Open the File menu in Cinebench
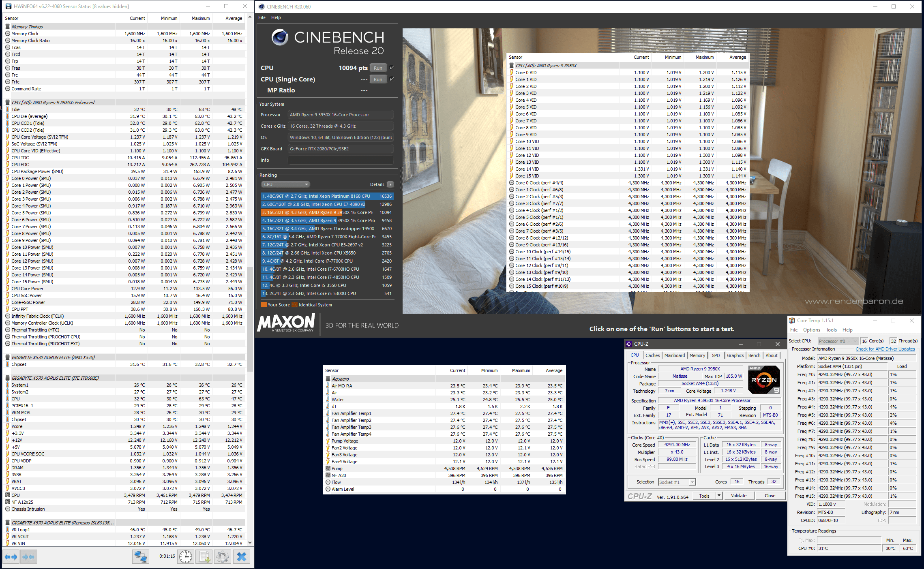 click(x=262, y=17)
